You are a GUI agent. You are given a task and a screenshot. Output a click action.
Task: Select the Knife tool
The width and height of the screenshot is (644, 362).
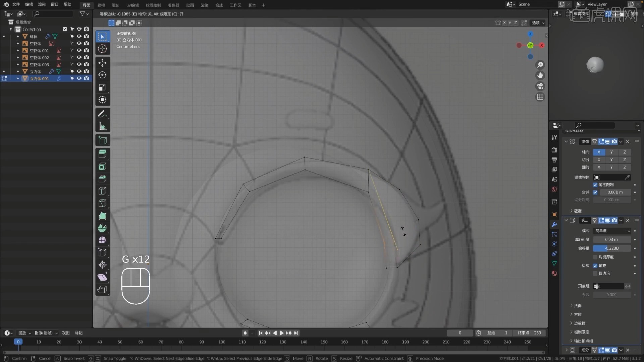pos(102,203)
